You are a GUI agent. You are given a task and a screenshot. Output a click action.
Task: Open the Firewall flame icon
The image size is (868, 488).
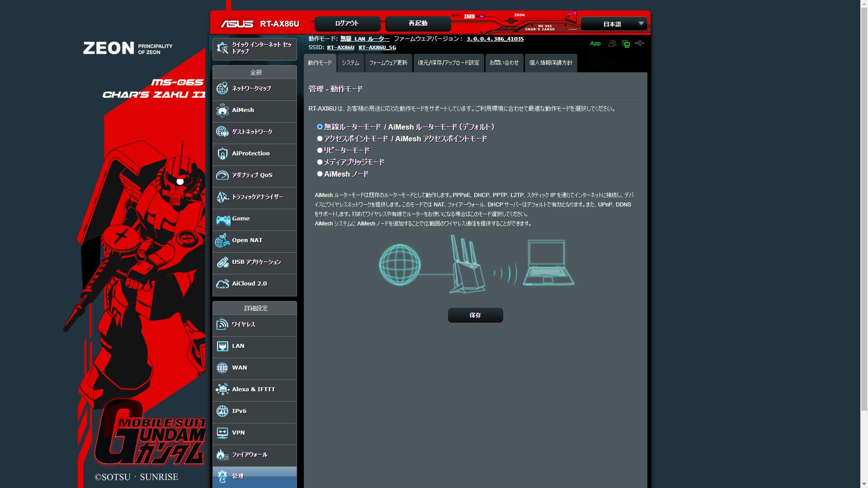[x=222, y=455]
